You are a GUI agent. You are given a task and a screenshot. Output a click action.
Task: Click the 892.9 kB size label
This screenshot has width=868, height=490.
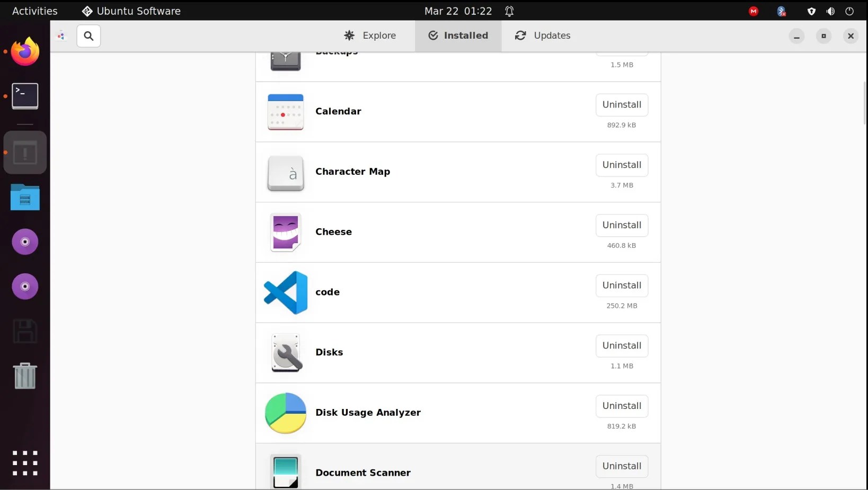pyautogui.click(x=622, y=125)
